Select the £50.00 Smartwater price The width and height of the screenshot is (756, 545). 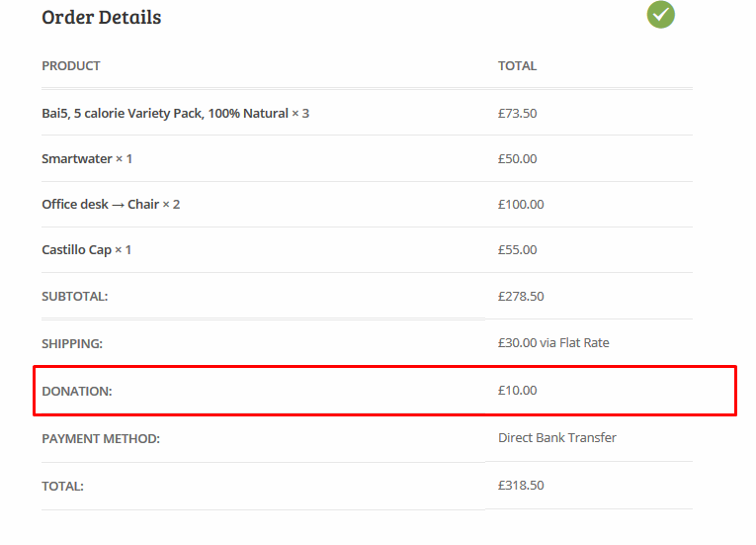click(517, 159)
